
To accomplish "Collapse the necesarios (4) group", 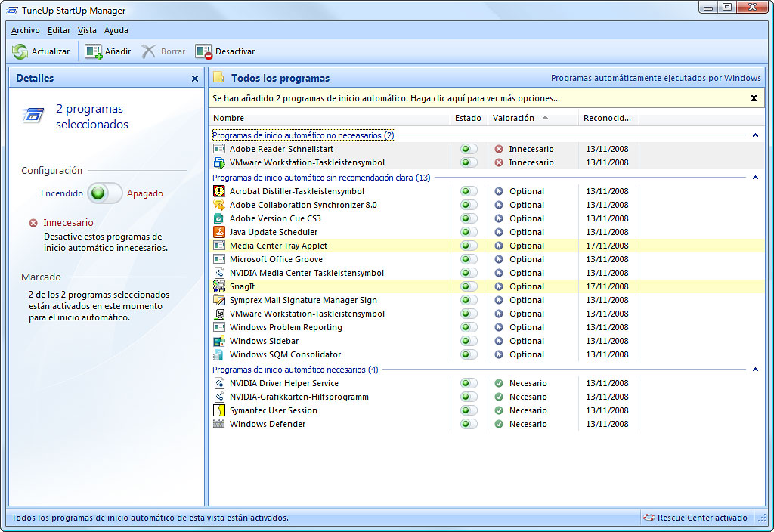I will click(x=755, y=370).
